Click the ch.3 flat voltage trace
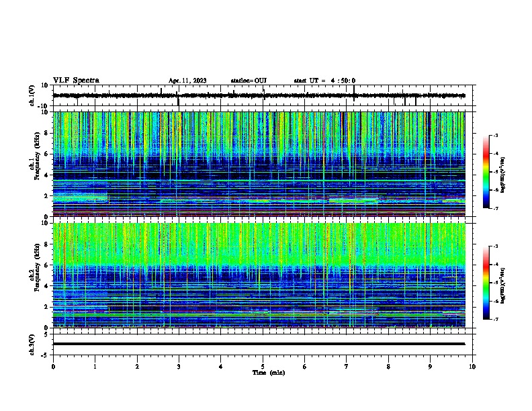532x411 pixels. click(x=259, y=344)
